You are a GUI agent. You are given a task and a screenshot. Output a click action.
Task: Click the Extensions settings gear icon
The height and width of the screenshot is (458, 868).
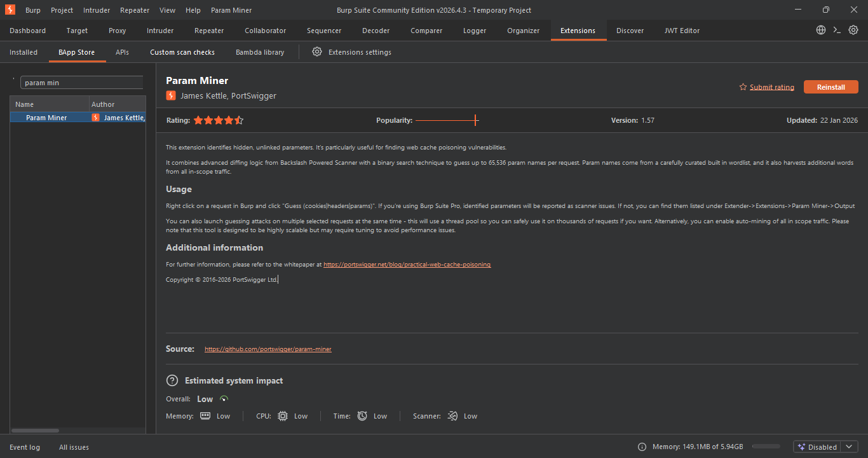(x=317, y=52)
